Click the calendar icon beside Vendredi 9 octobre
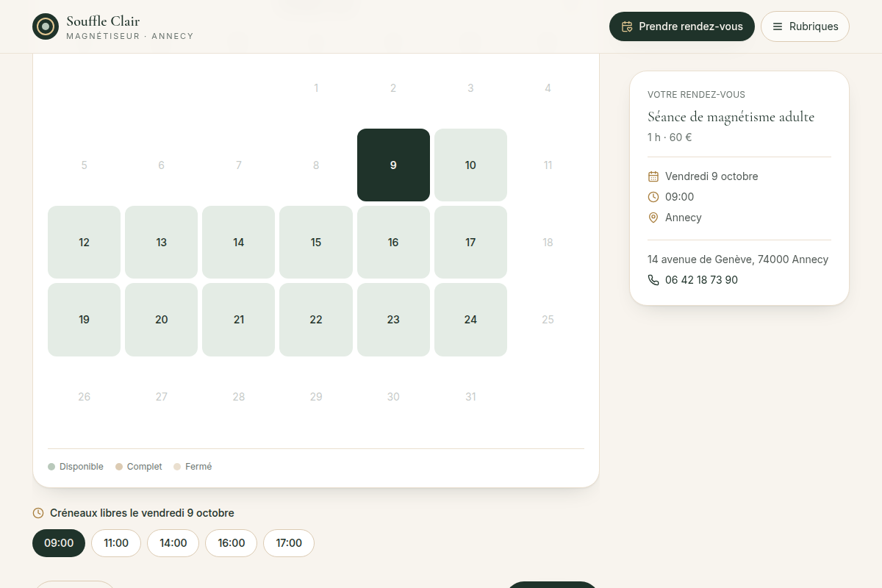 click(653, 176)
